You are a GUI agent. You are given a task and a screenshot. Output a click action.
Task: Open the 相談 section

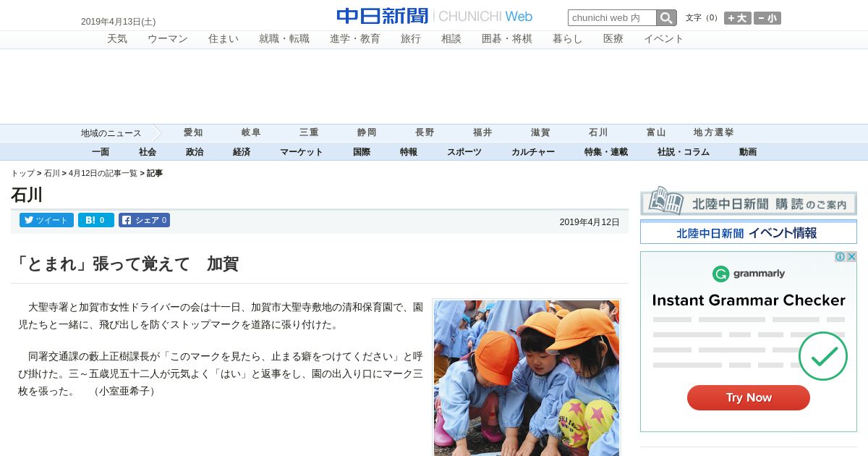451,39
